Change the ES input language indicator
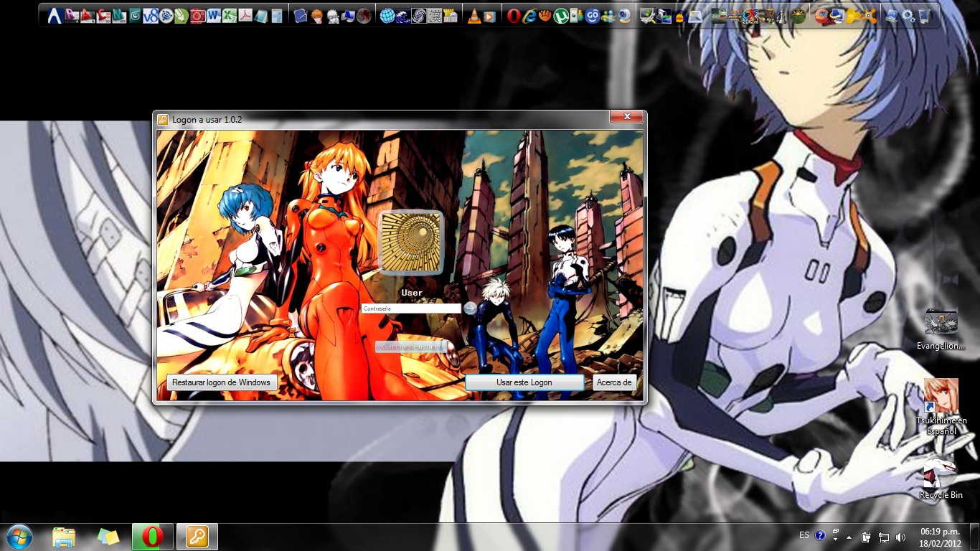980x551 pixels. point(804,535)
